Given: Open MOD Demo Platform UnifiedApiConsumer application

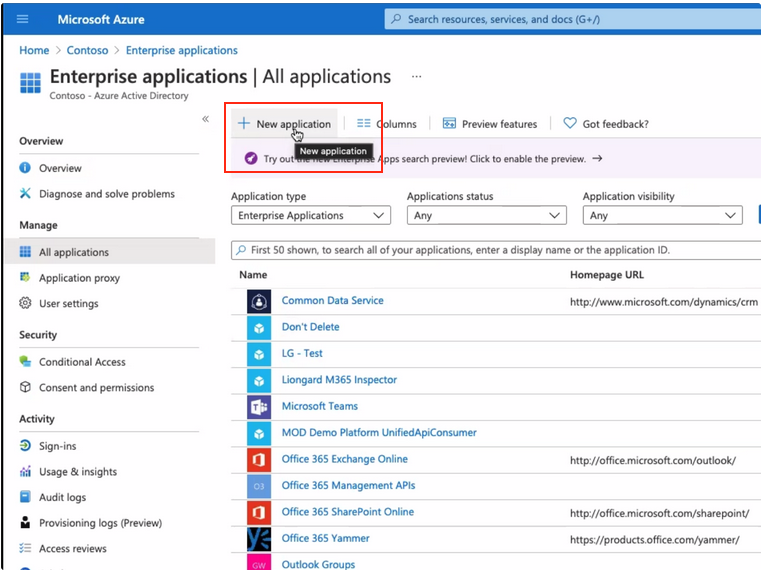Looking at the screenshot, I should (379, 432).
